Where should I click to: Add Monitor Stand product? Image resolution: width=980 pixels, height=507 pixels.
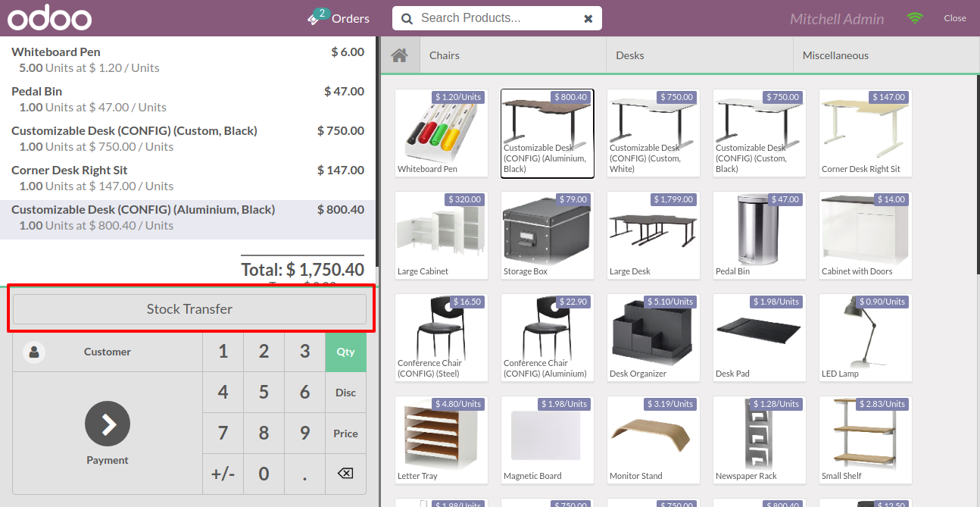point(654,440)
